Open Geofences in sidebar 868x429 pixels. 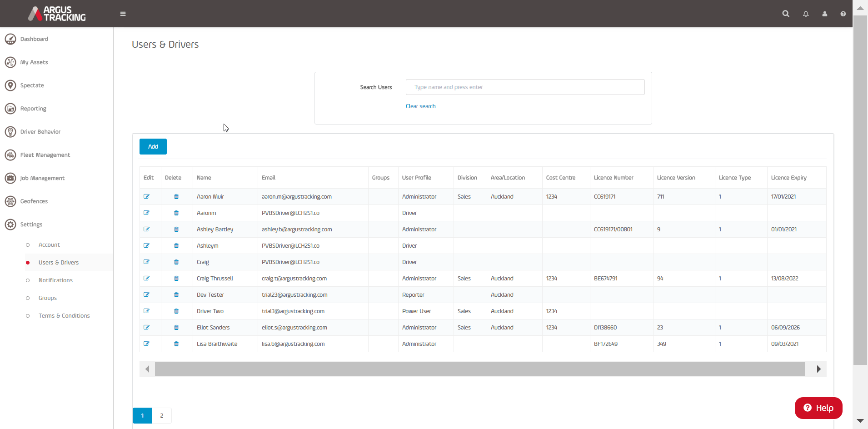point(34,201)
